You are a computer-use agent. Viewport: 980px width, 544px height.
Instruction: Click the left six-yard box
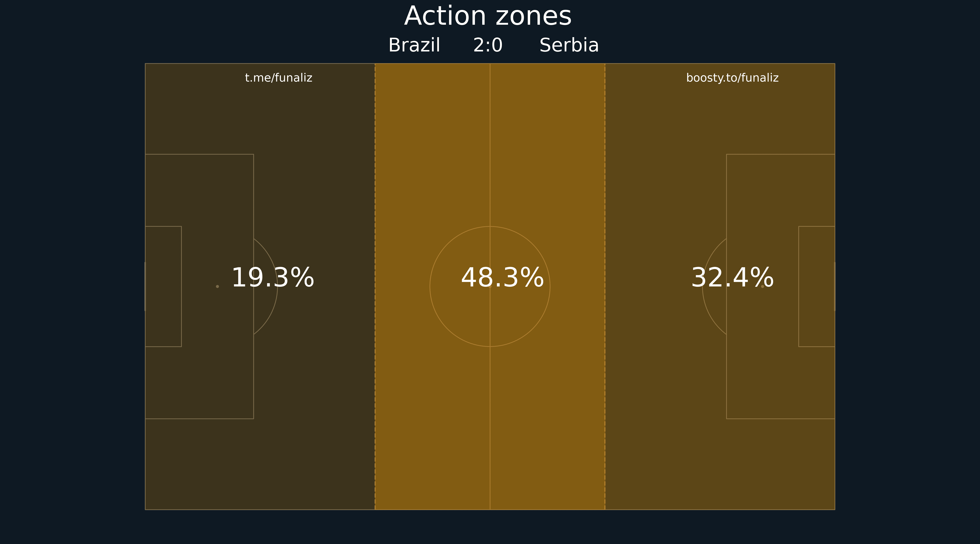163,286
